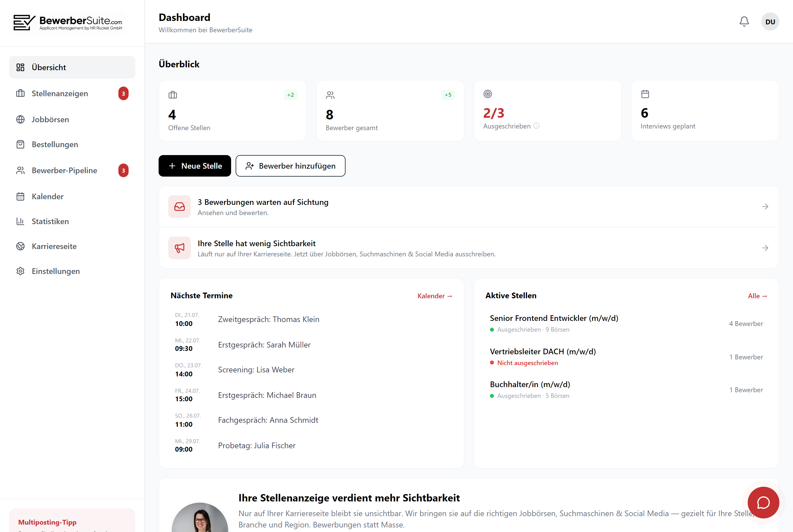
Task: Open the 2/3 Ausgeschrieben stat card
Action: [x=547, y=111]
